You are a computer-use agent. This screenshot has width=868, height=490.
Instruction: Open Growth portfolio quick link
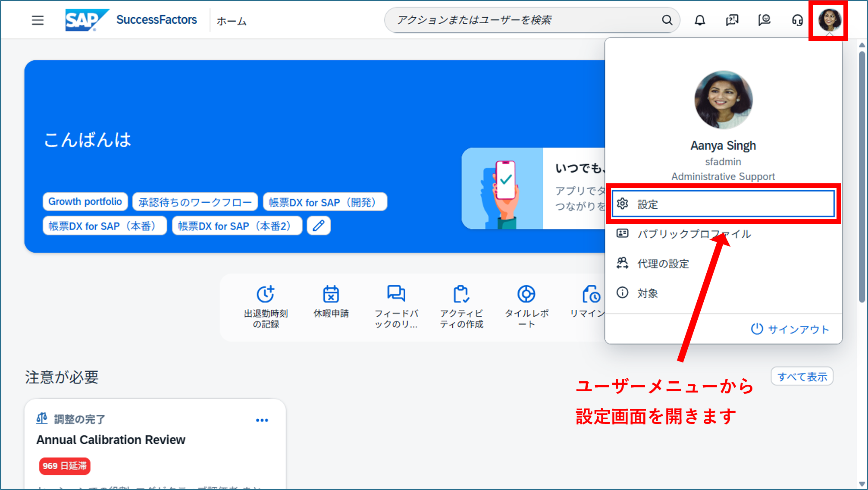click(85, 202)
